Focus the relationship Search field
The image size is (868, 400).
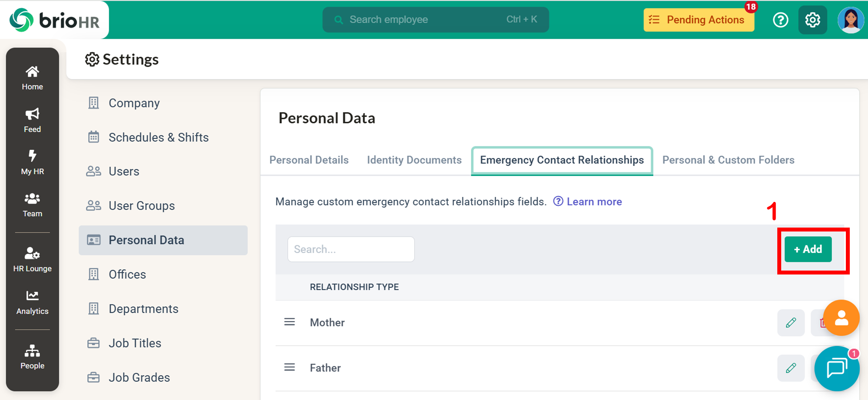click(x=351, y=249)
